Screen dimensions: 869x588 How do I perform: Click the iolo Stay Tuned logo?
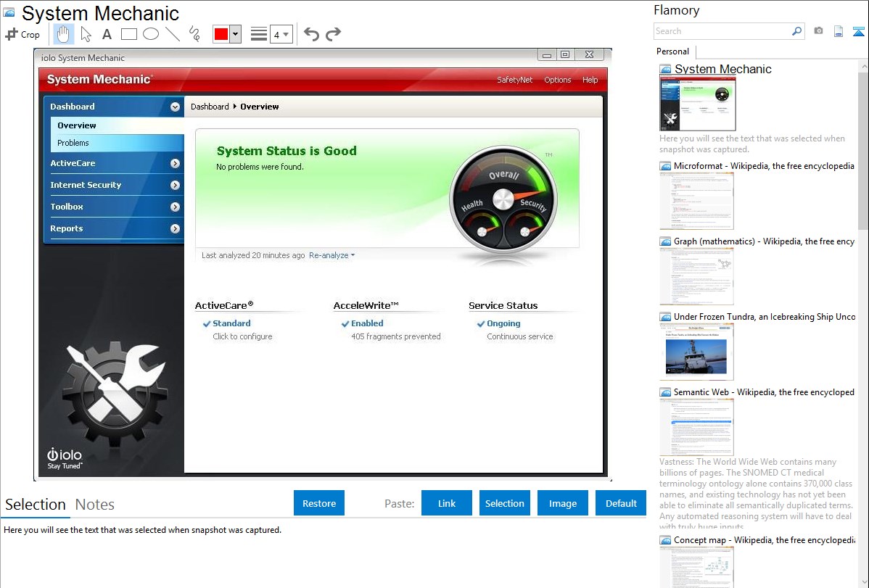pos(65,458)
